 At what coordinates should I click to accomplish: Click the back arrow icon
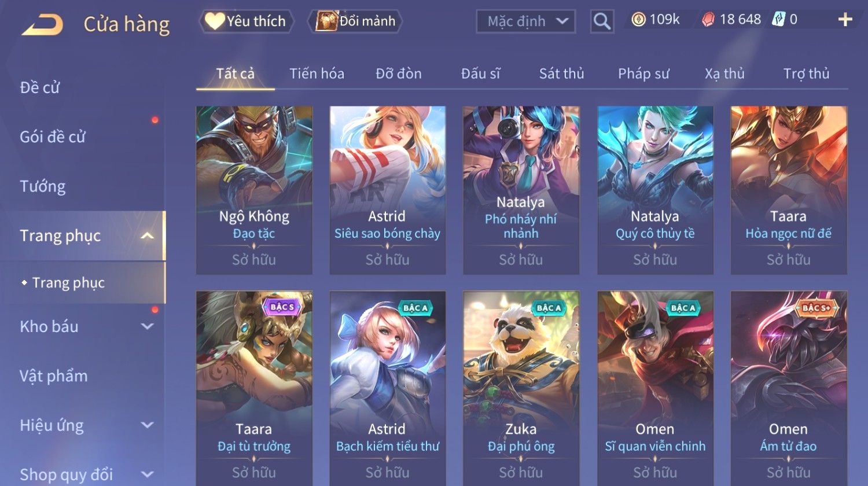42,25
